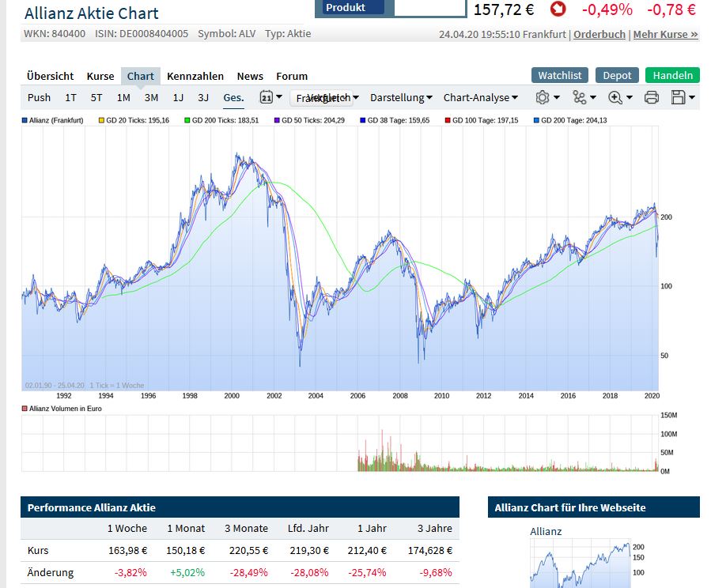Click the share chart icon

tap(579, 97)
